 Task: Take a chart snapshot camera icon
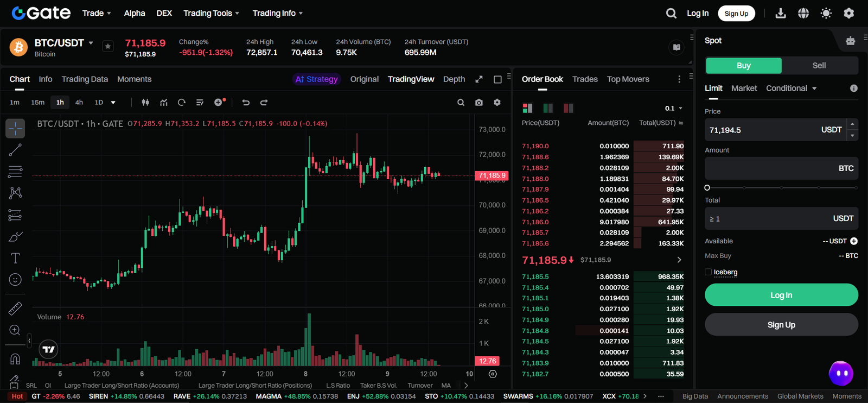[479, 102]
